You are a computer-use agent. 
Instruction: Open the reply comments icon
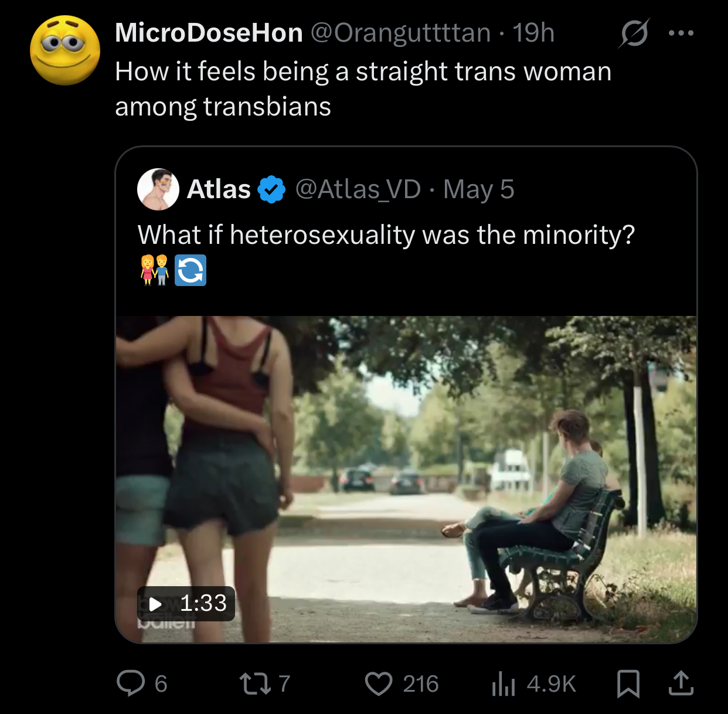coord(131,684)
